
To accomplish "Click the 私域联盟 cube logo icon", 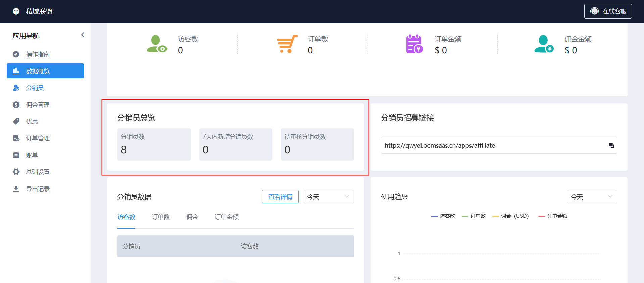I will [x=16, y=11].
